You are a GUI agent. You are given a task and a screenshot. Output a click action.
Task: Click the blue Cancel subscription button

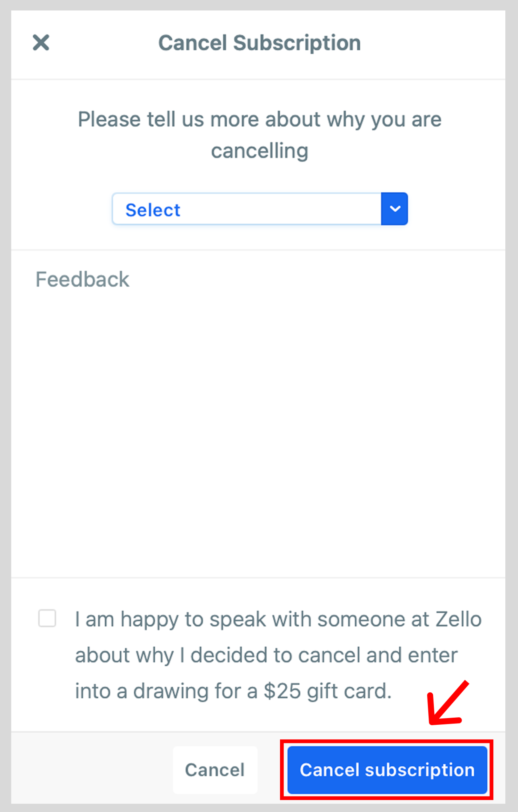click(387, 770)
